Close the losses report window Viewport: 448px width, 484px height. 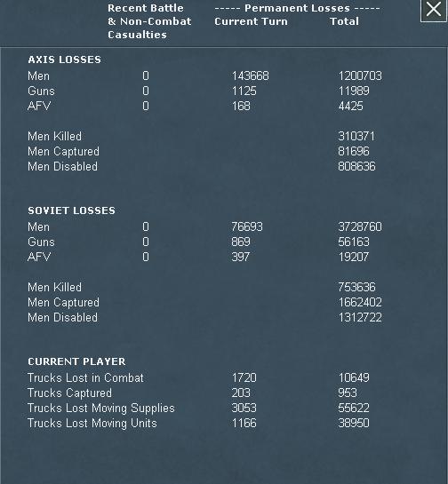tap(434, 10)
